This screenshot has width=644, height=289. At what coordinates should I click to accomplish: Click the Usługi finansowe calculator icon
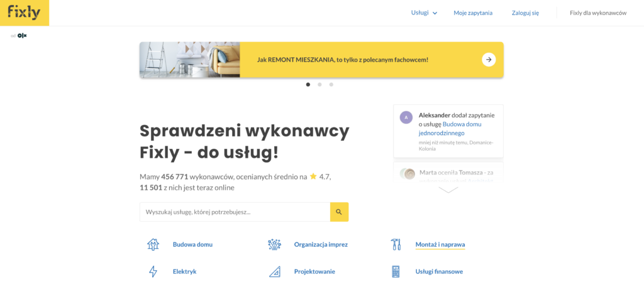pos(396,272)
